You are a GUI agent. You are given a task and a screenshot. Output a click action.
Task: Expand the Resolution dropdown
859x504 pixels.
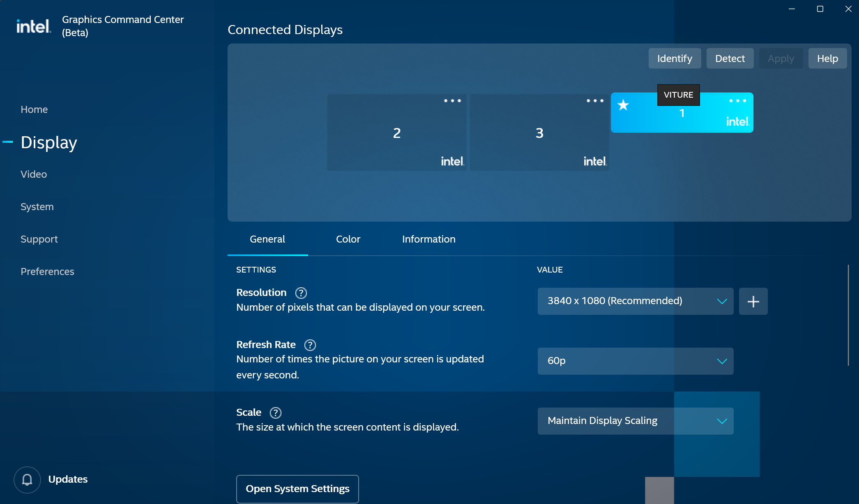tap(635, 301)
